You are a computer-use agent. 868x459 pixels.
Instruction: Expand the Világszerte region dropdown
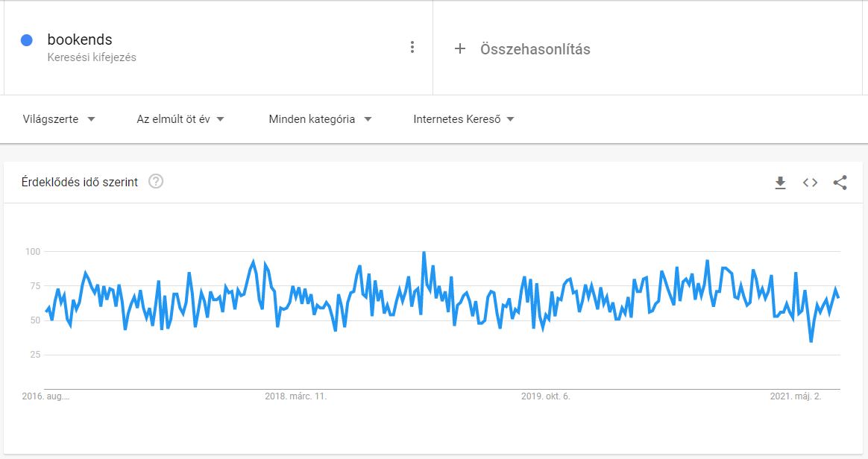pos(59,119)
